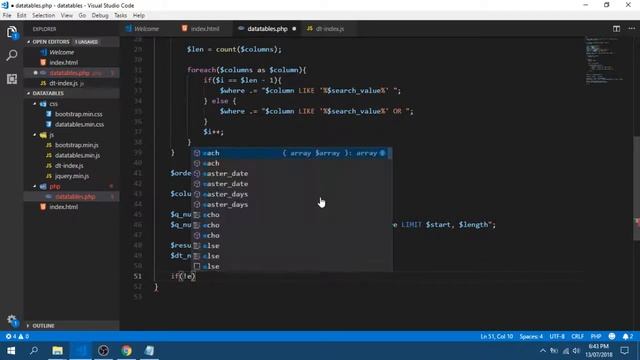Viewport: 640px width, 360px height.
Task: Open File Explorer from the taskbar
Action: [57, 351]
